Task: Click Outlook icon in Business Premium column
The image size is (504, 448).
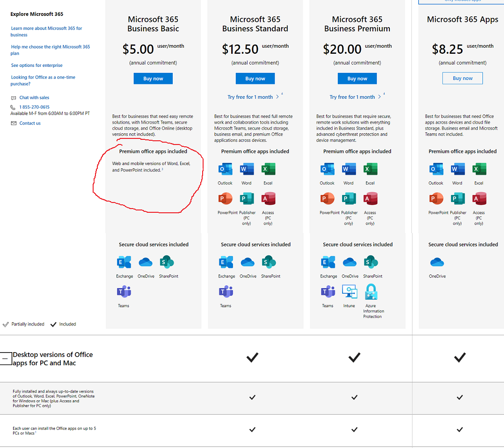Action: coord(327,169)
